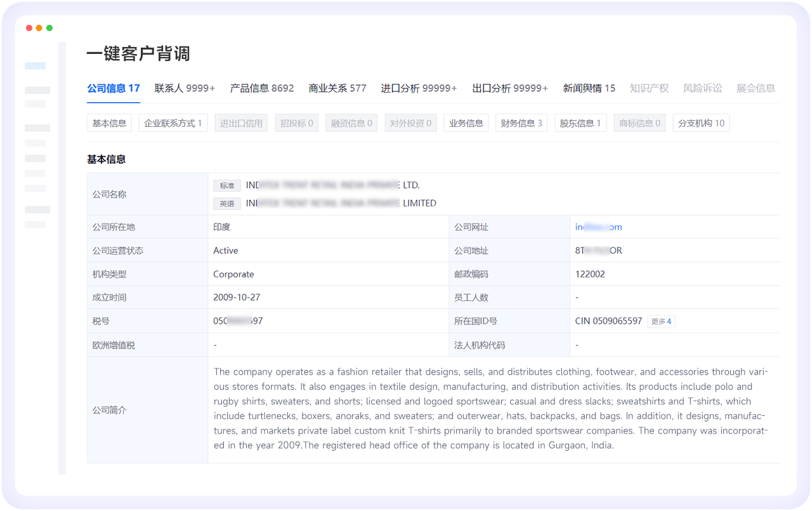Click the yellow minimize window dot
Screen dimensions: 812x511
(39, 28)
